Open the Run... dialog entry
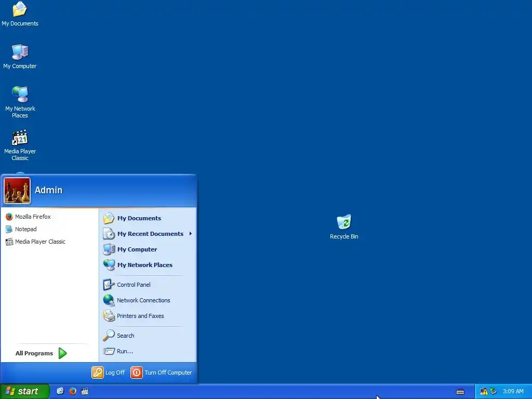 118,351
